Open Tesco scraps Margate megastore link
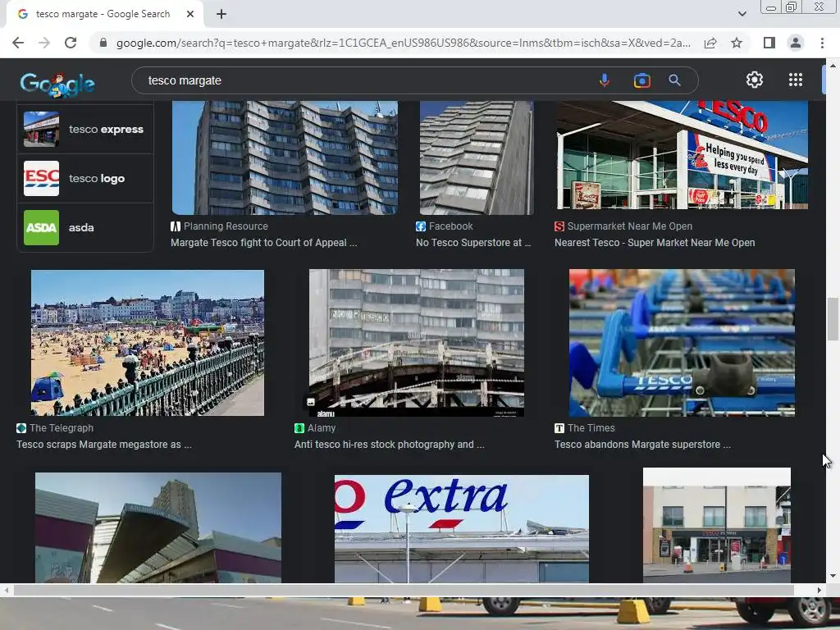 104,445
